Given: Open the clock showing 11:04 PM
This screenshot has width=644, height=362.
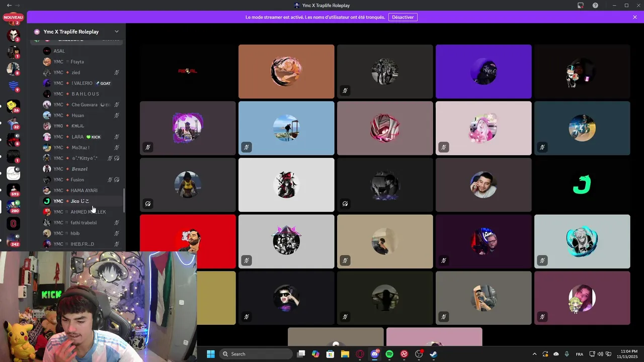Looking at the screenshot, I should click(x=629, y=354).
